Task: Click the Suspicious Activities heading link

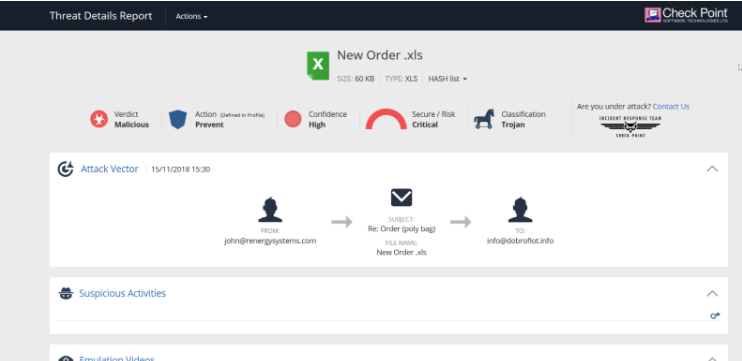Action: tap(123, 293)
